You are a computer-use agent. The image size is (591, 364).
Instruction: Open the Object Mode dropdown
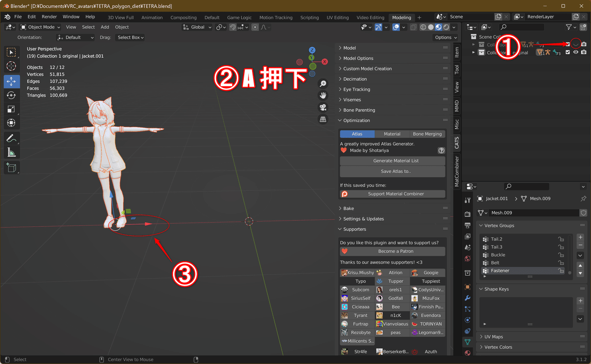pos(40,27)
